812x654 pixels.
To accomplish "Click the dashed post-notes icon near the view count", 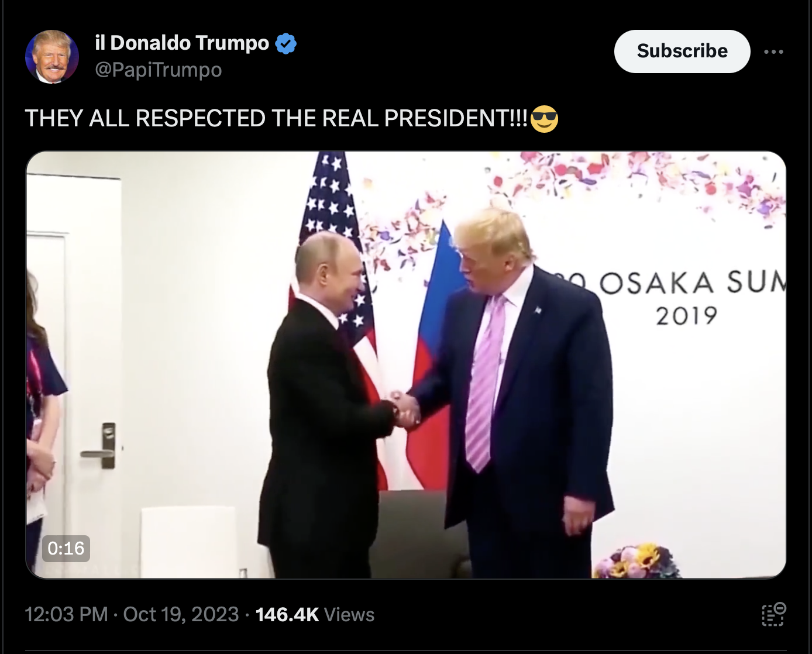I will (773, 614).
